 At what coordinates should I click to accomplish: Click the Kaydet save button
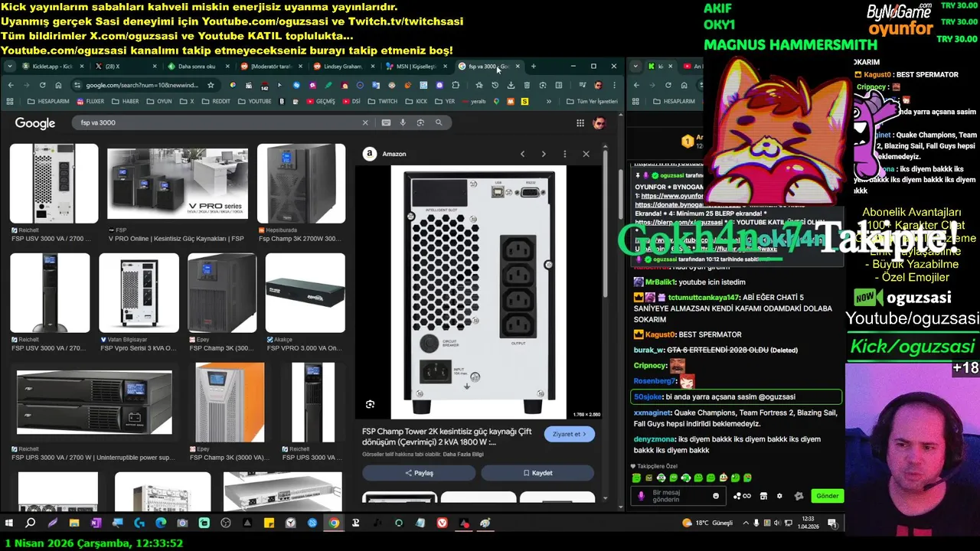(x=537, y=473)
